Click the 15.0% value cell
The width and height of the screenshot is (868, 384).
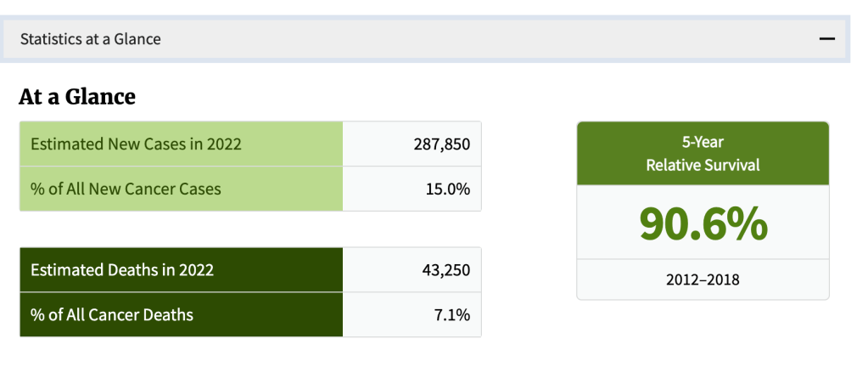447,189
